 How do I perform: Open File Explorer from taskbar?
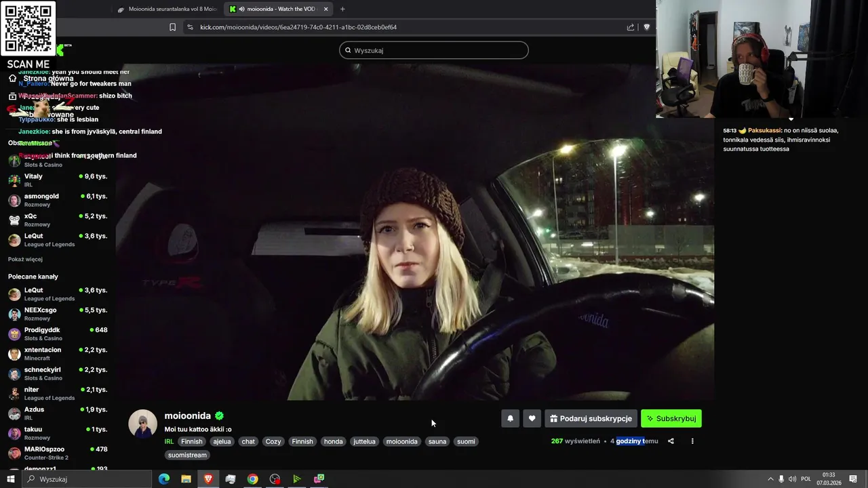click(x=186, y=479)
